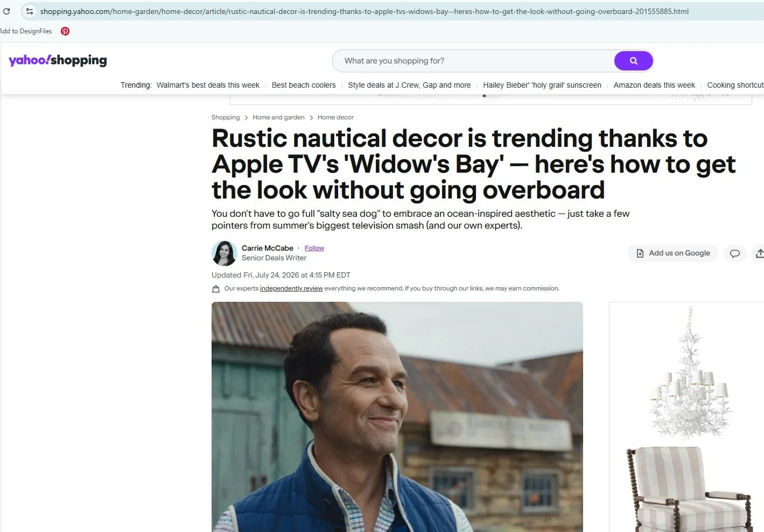Open trending 'Amazon deals this week'
This screenshot has width=764, height=532.
pos(654,85)
